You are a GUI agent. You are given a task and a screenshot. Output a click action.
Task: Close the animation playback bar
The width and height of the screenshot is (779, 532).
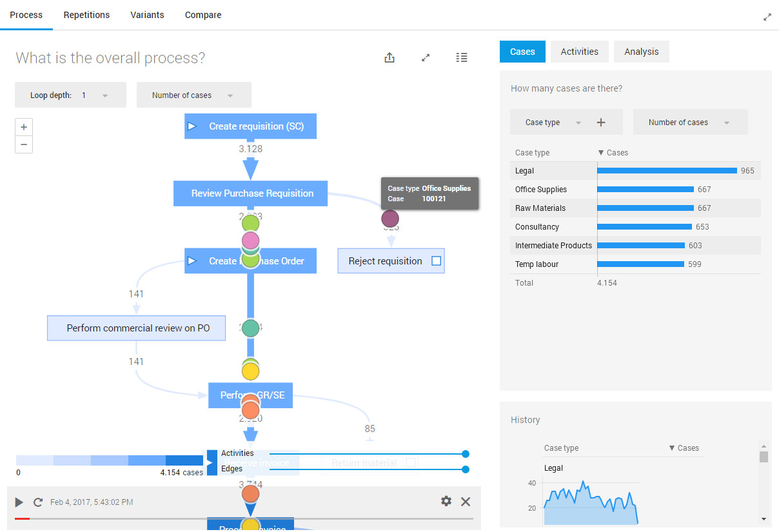click(x=466, y=502)
